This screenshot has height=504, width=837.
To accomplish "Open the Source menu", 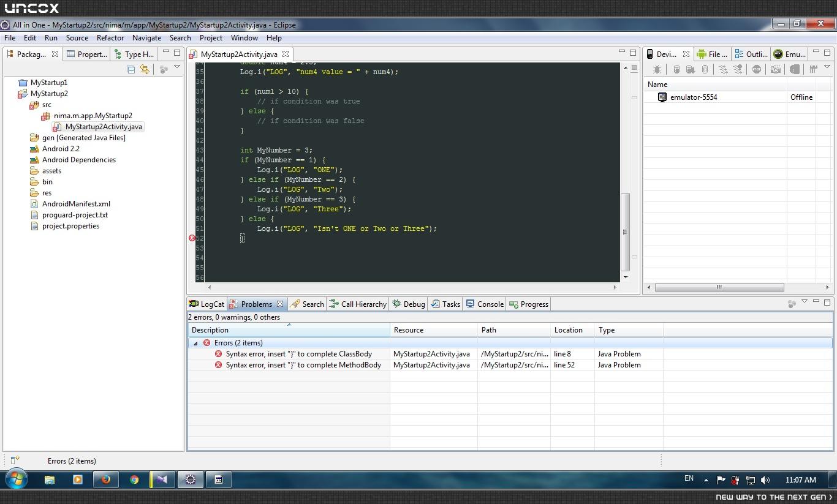I will [x=77, y=38].
